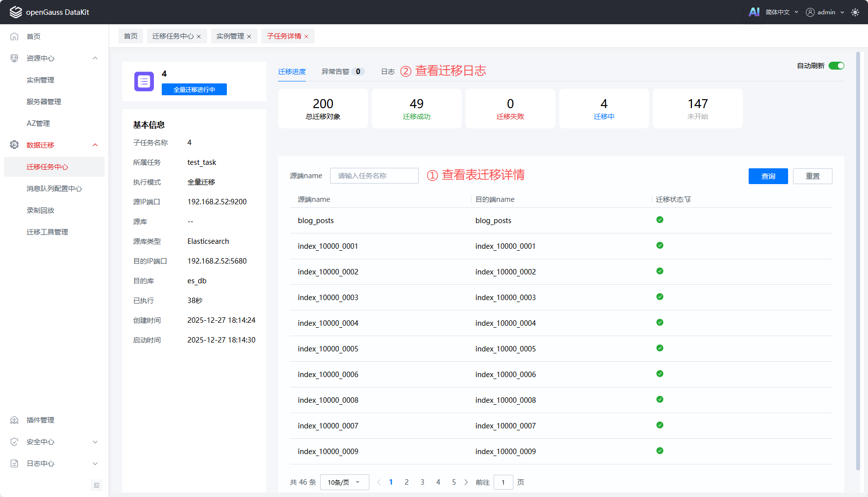Expand the 日志中心 menu chevron
This screenshot has height=497, width=868.
coord(95,463)
